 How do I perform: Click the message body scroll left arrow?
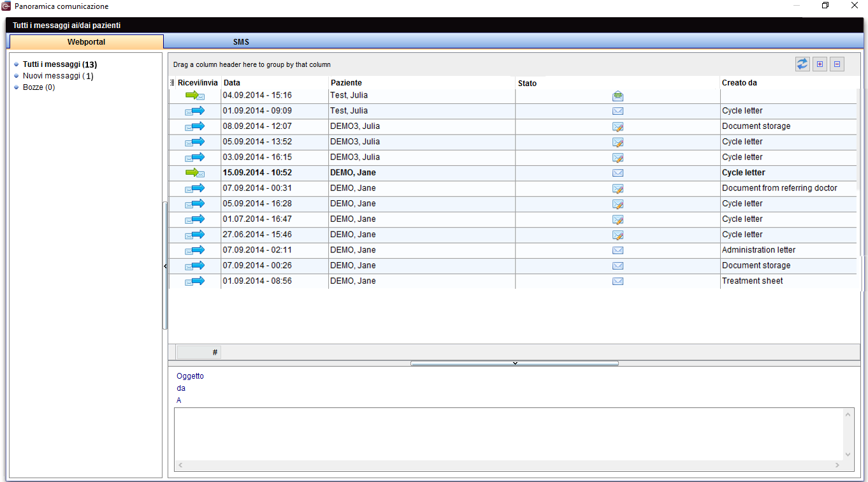pos(180,465)
